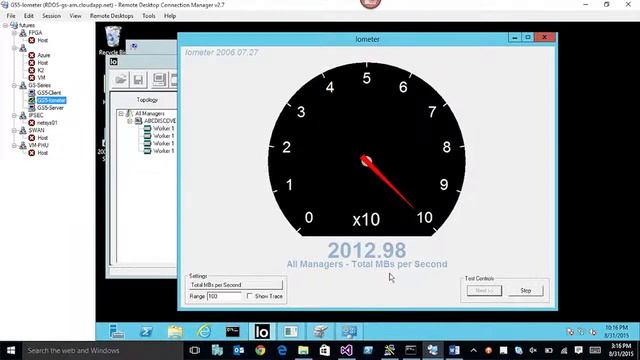Viewport: 640px width, 360px height.
Task: Select the Azure server entry
Action: tap(43, 55)
